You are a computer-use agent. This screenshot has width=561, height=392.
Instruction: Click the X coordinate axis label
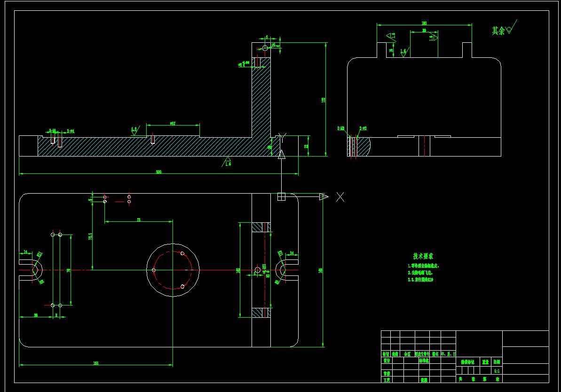pos(340,197)
